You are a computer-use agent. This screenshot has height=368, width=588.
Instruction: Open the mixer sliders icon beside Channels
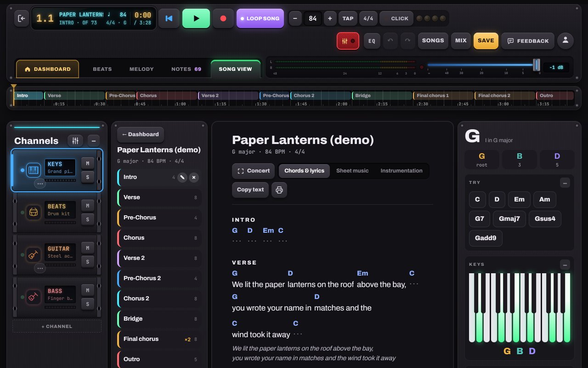(x=75, y=141)
